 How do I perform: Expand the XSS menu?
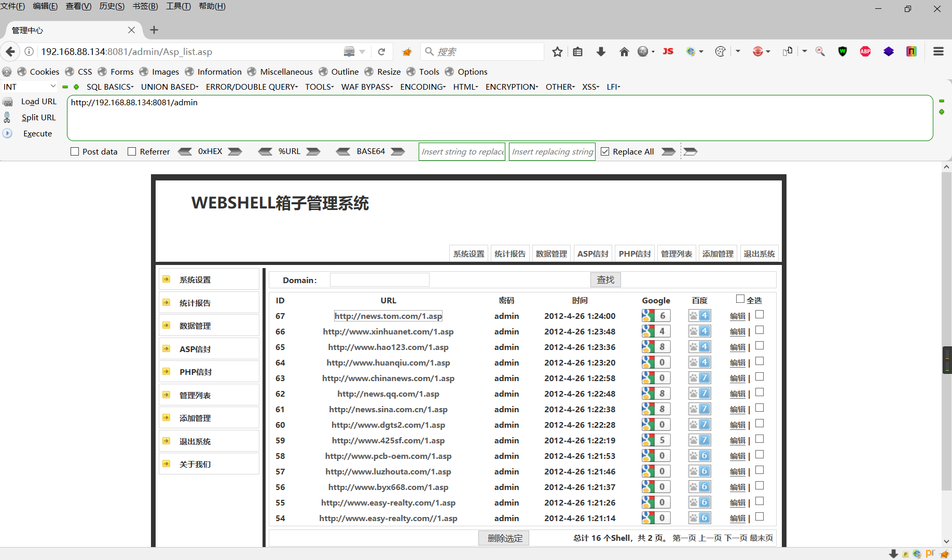[x=590, y=87]
